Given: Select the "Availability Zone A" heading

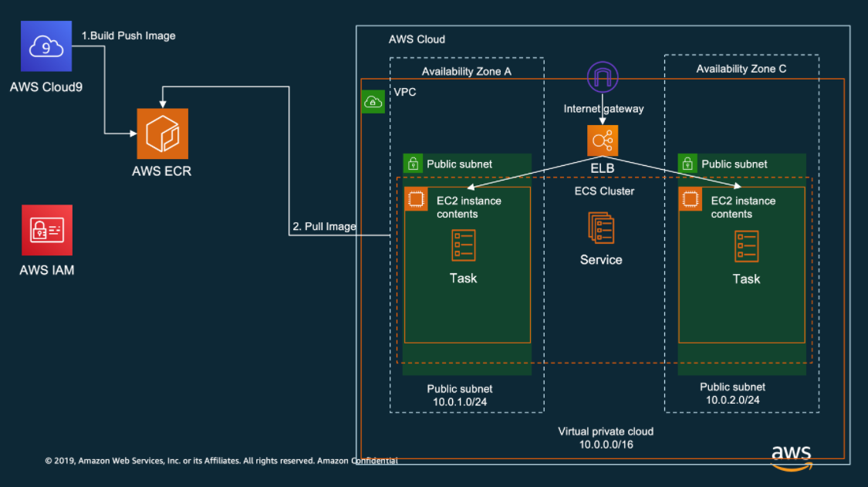Looking at the screenshot, I should (x=467, y=72).
